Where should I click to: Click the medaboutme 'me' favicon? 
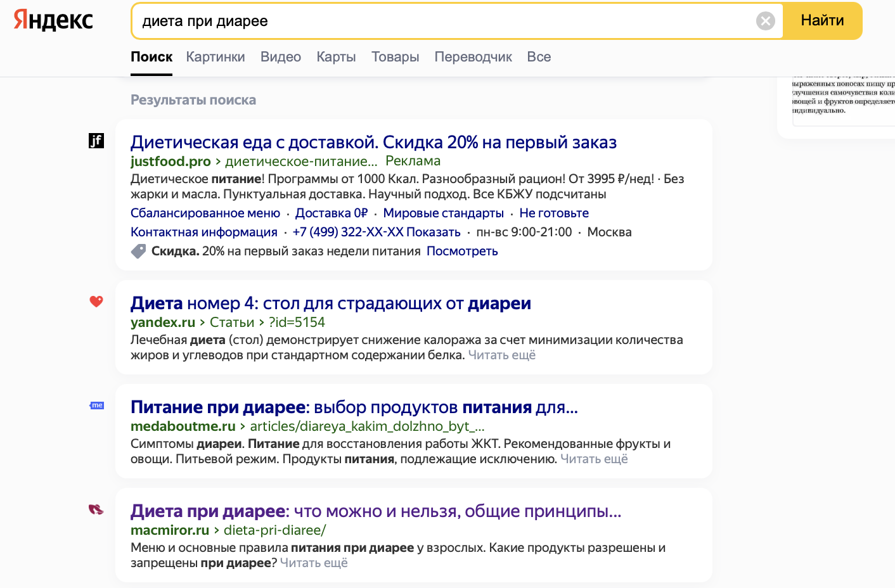[97, 406]
